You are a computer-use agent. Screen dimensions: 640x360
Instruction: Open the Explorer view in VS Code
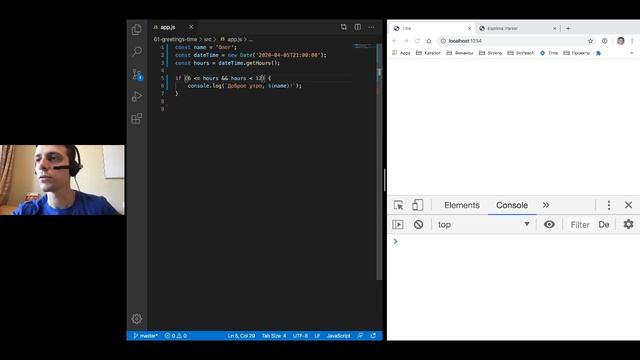coord(137,29)
